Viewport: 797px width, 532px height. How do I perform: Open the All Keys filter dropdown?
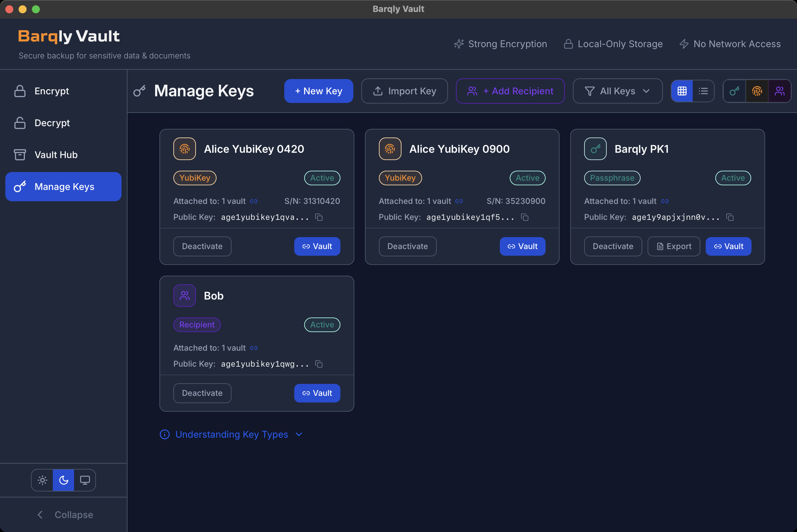tap(617, 91)
